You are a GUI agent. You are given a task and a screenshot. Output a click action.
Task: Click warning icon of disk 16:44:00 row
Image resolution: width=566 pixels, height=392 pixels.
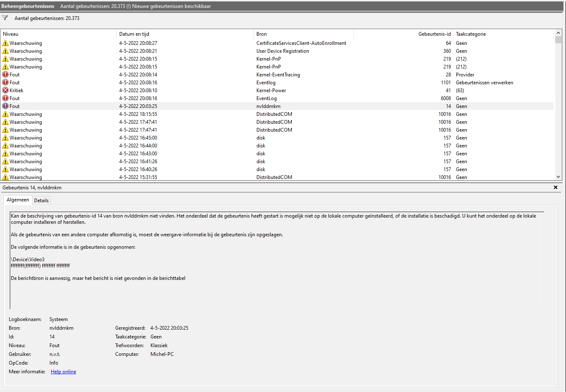5,146
